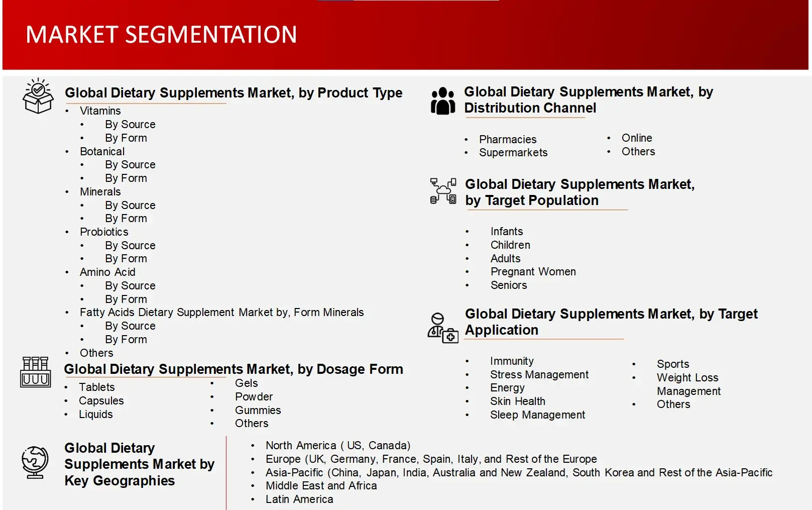
Task: Select 'By Source' under Vitamins
Action: (x=131, y=125)
